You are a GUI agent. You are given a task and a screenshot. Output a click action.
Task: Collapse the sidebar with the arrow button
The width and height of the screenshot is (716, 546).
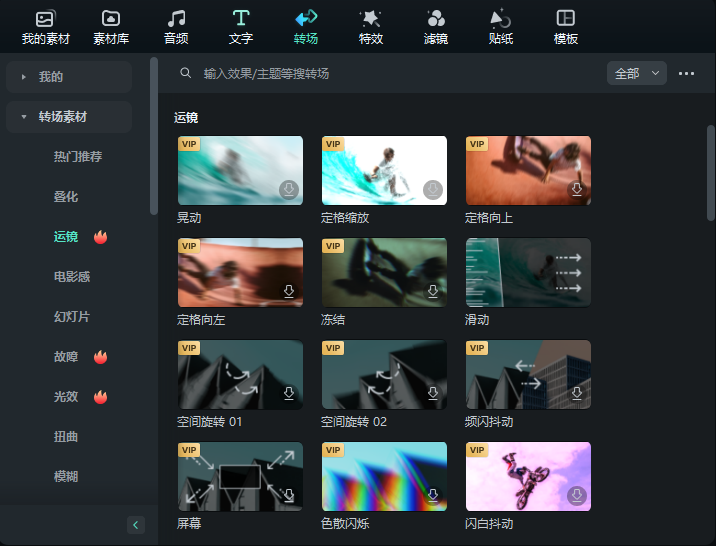point(136,525)
